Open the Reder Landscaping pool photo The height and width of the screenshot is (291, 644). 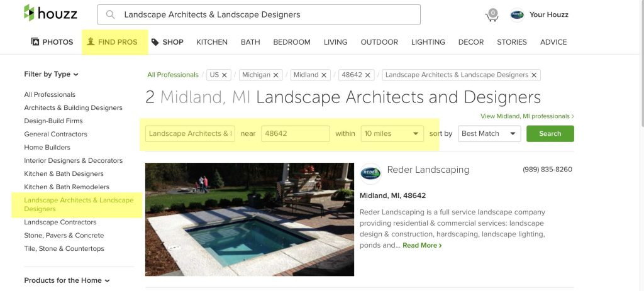[x=249, y=219]
